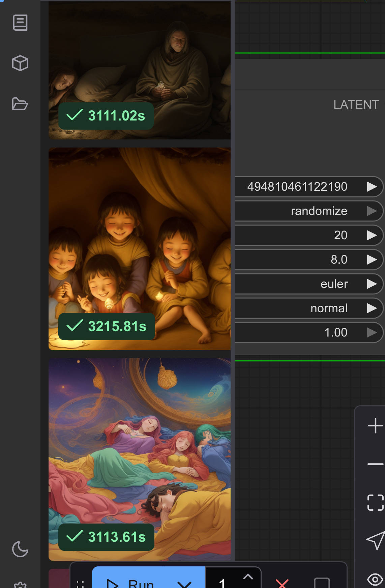Viewport: 385px width, 588px height.
Task: Cancel current run with red X
Action: pos(282,583)
